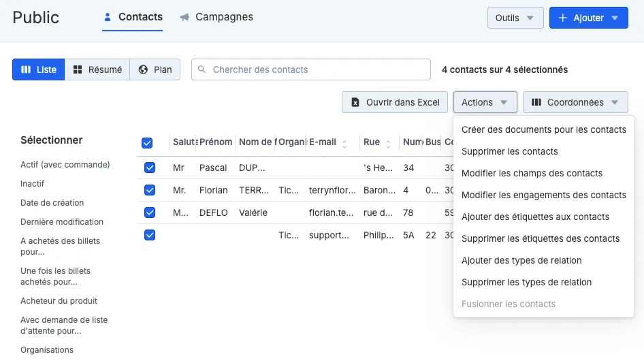This screenshot has height=363, width=644.
Task: Click the person icon beside Contacts
Action: [x=107, y=17]
